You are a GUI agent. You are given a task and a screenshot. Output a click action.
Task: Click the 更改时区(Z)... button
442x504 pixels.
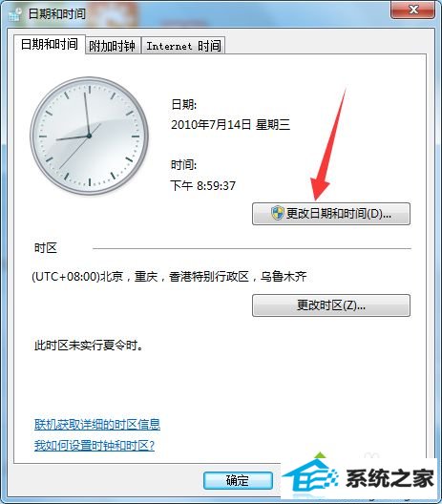331,305
